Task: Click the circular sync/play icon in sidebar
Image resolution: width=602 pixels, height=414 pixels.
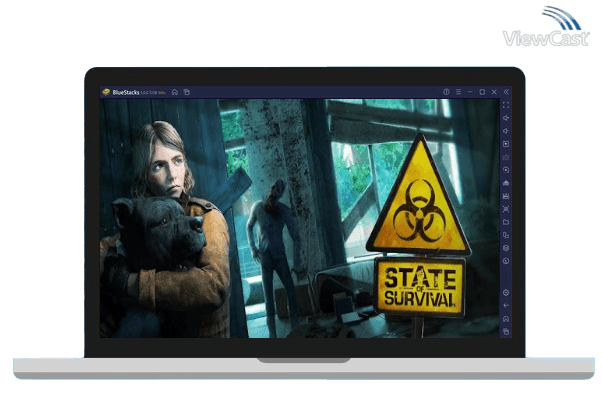Action: [x=506, y=170]
